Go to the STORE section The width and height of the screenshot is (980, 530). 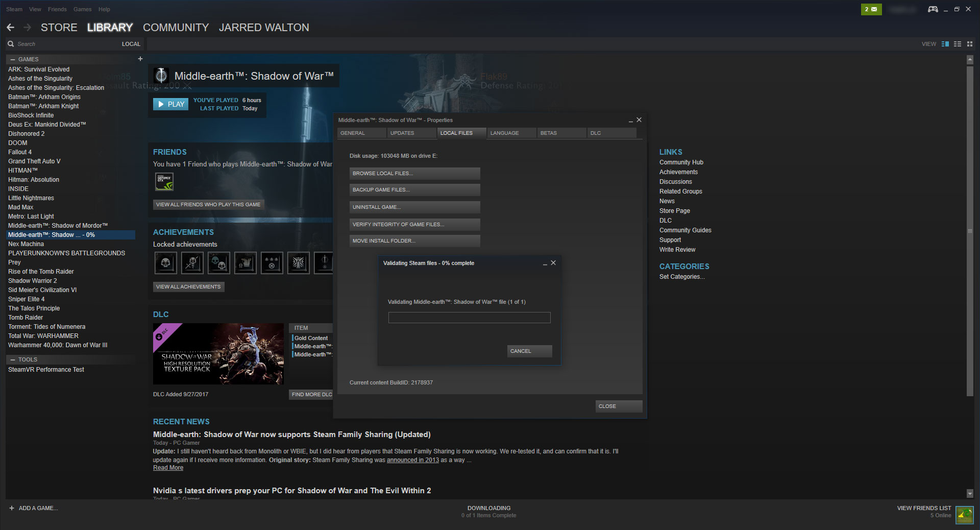59,28
